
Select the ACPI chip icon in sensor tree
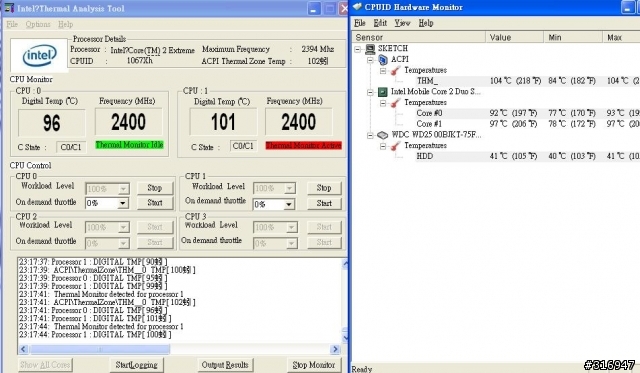383,60
